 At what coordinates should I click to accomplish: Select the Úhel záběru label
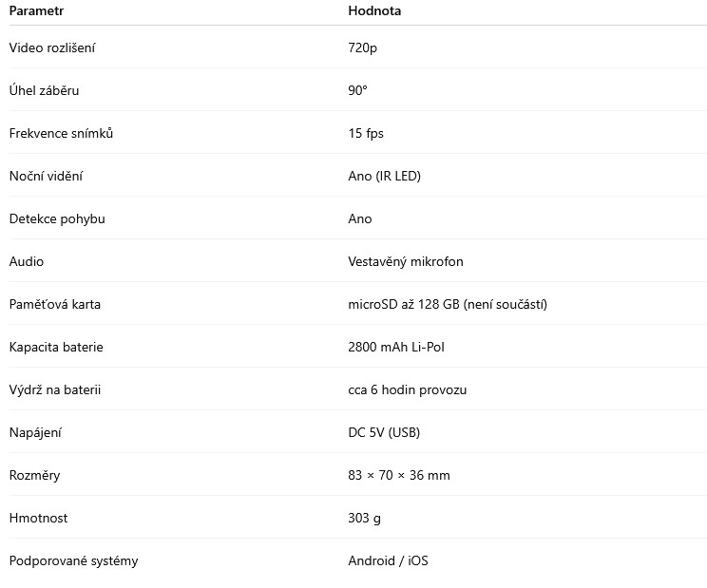point(44,90)
